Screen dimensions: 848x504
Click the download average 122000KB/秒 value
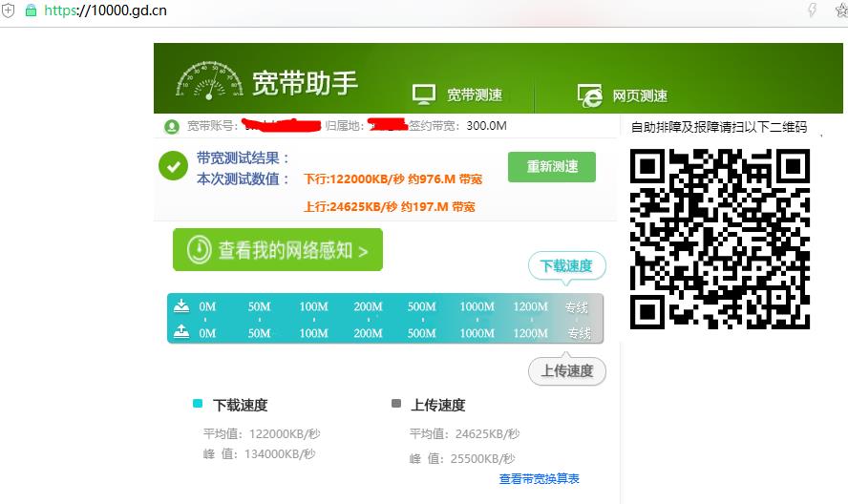[x=285, y=433]
